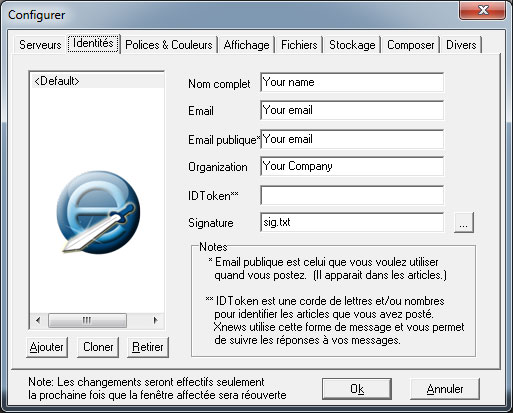This screenshot has width=513, height=413.
Task: Click the Ajouter button
Action: 47,347
